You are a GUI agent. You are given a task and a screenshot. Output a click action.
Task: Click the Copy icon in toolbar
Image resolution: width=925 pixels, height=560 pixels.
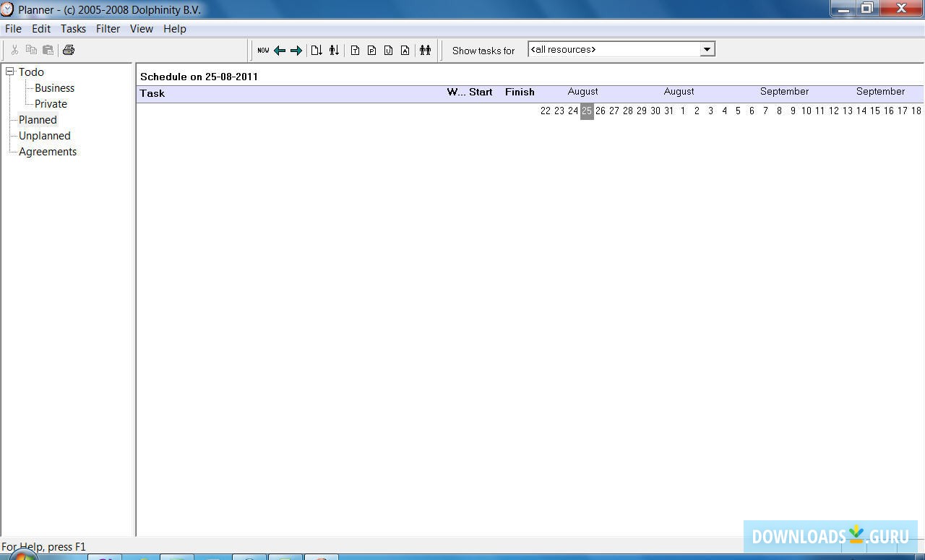tap(31, 50)
